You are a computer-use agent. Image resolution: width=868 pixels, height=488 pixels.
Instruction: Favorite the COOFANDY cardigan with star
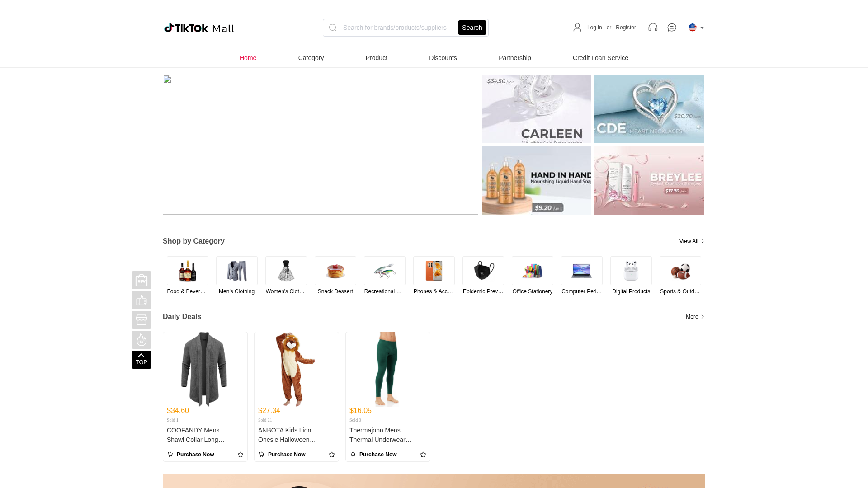tap(241, 455)
